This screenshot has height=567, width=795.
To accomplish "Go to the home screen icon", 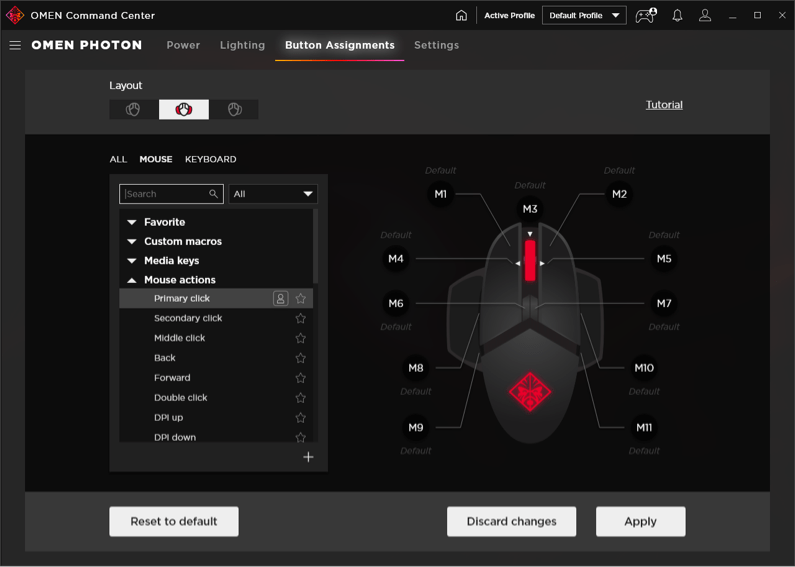I will click(461, 16).
